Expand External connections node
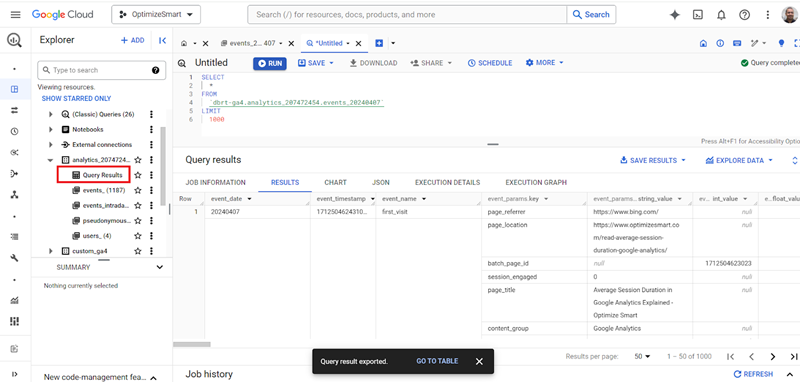Viewport: 800px width, 382px height. point(51,145)
